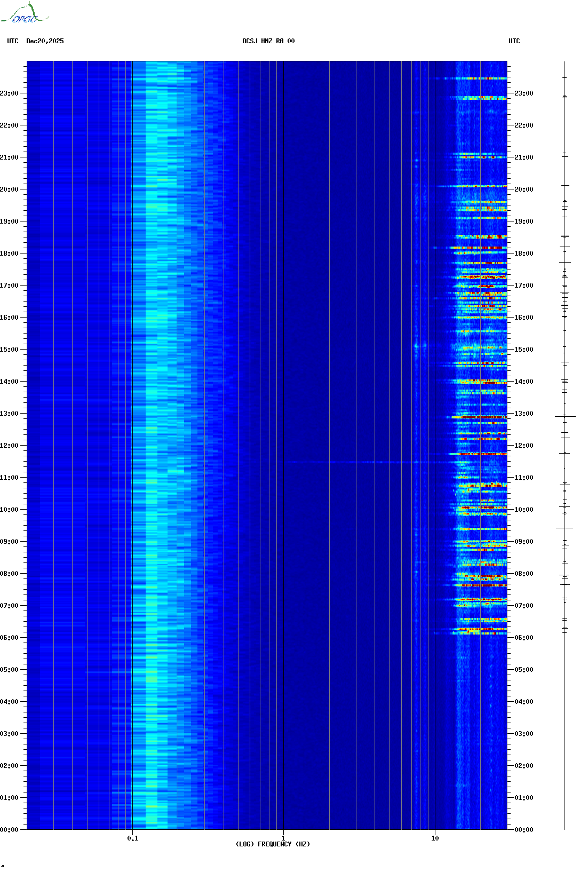Image resolution: width=588 pixels, height=872 pixels.
Task: Click the Dec20,2025 date label
Action: click(45, 41)
